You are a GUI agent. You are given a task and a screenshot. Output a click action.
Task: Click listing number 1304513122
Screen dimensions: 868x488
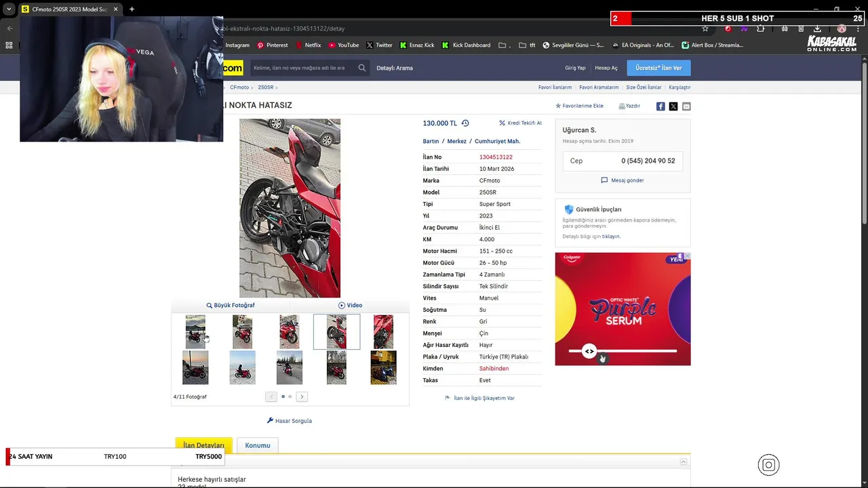coord(496,157)
